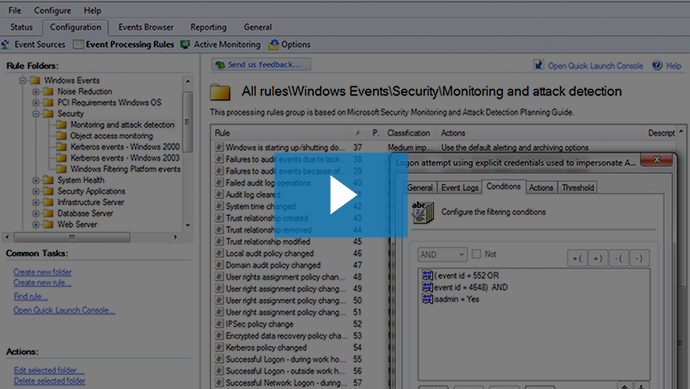
Task: Click the Send us feedback button
Action: [261, 65]
